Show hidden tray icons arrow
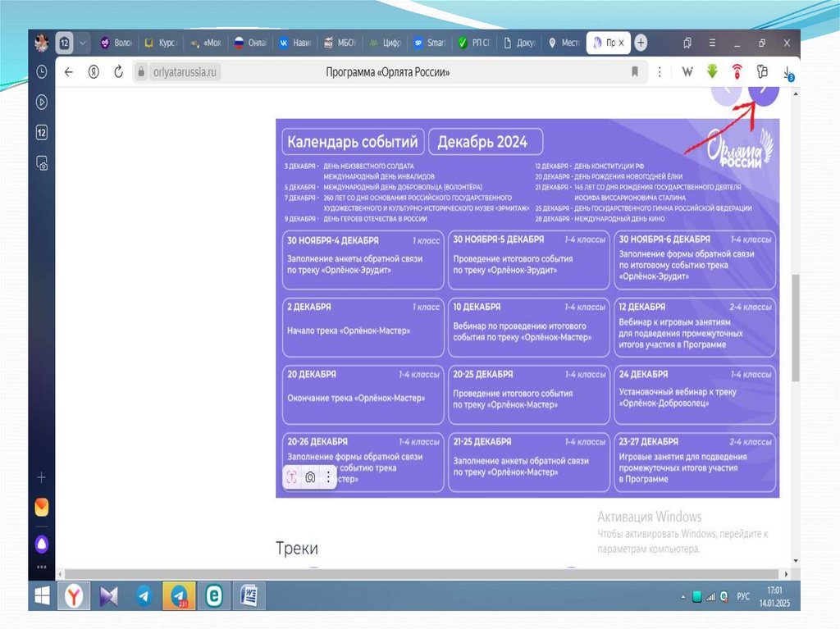840x629 pixels. click(x=683, y=596)
